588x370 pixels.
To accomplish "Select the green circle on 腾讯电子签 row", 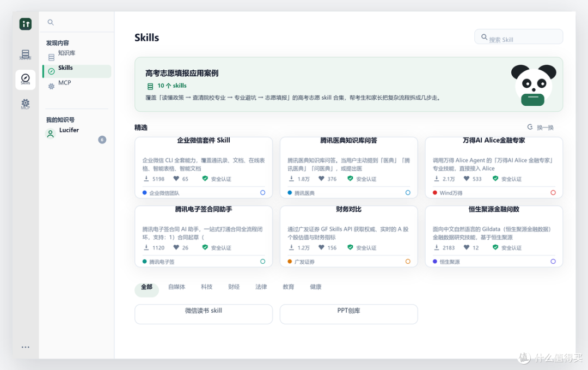I will click(x=262, y=261).
